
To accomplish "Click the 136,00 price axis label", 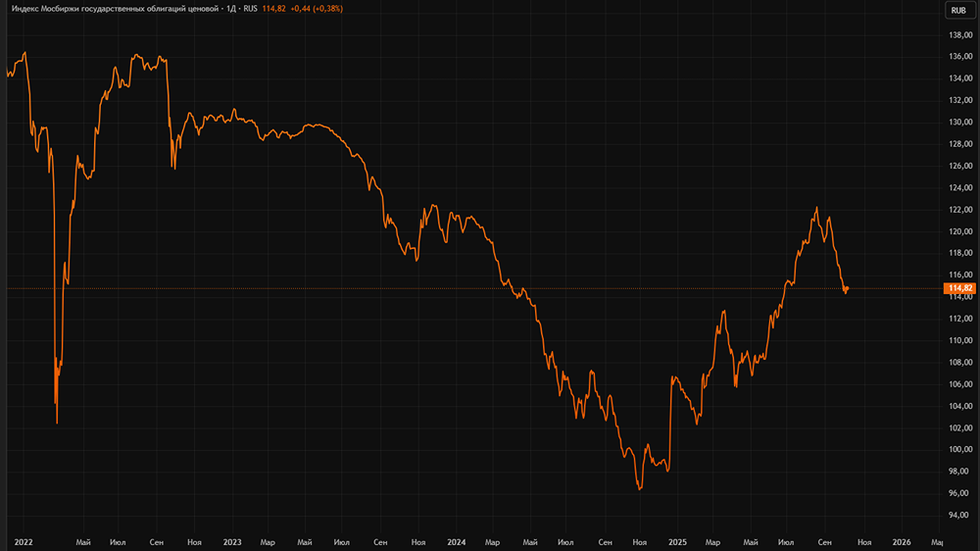I will click(960, 56).
